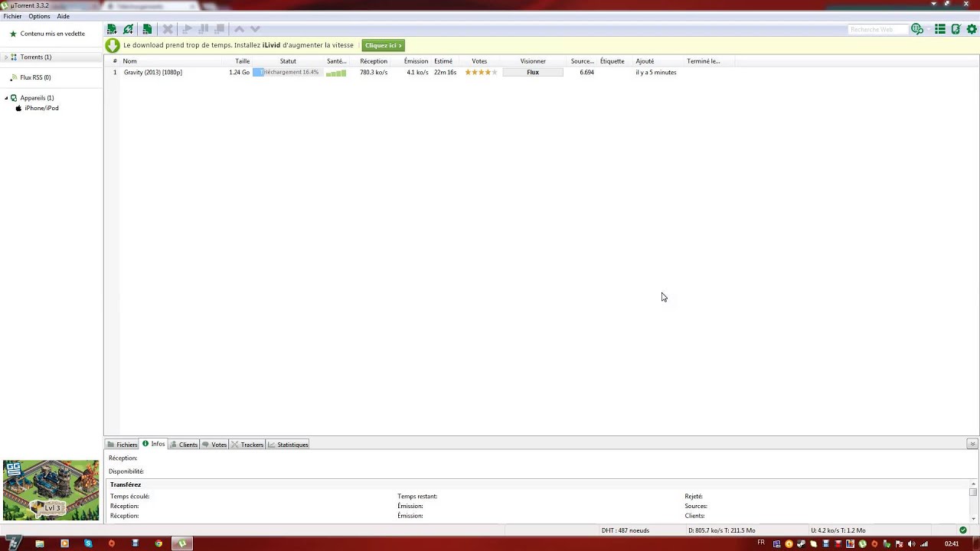
Task: Switch to the Fichiers tab
Action: 122,445
